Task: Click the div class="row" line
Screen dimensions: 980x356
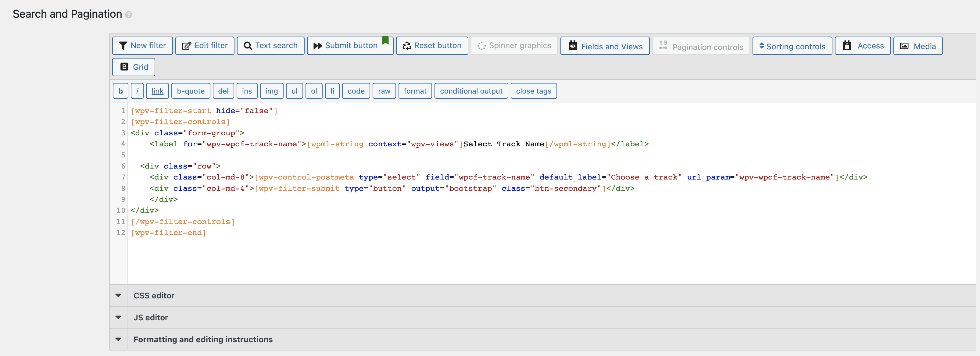Action: click(180, 166)
